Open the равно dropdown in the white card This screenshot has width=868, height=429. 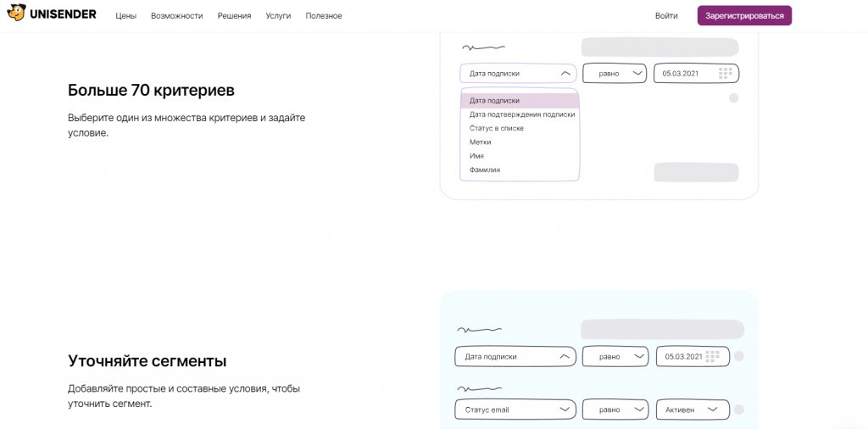tap(615, 74)
